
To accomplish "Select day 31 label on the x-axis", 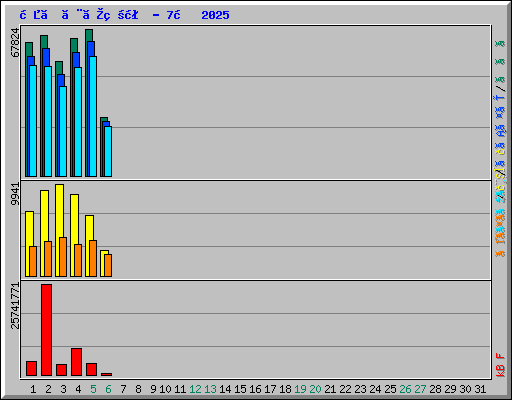I will tap(480, 389).
